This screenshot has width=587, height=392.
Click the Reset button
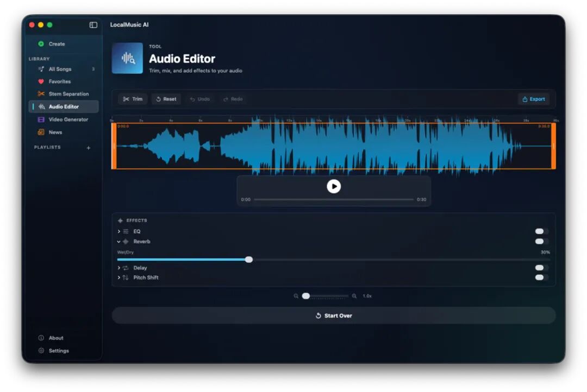166,99
